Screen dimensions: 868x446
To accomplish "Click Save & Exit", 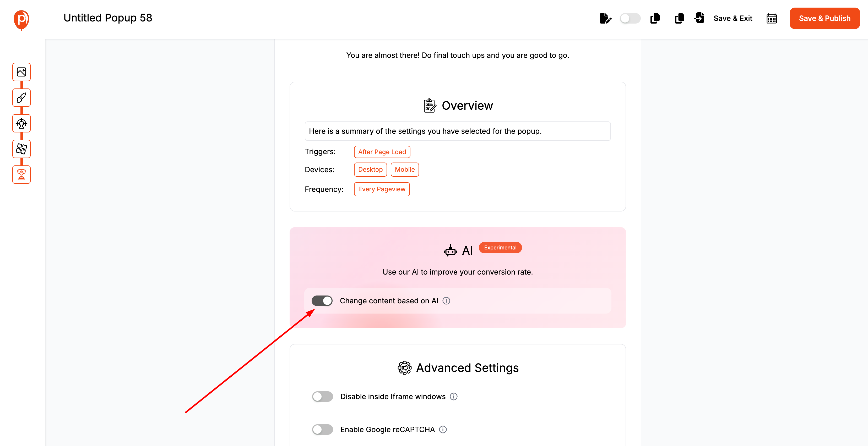I will (733, 18).
